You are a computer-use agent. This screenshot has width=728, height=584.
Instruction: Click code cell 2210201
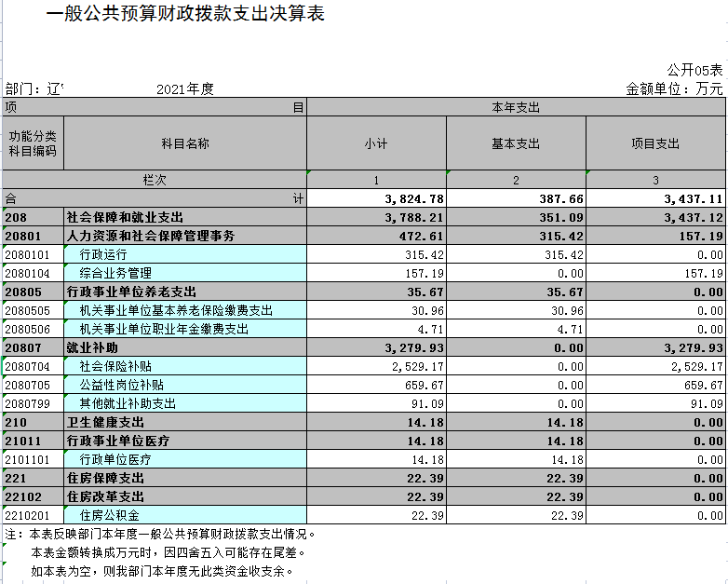point(33,515)
